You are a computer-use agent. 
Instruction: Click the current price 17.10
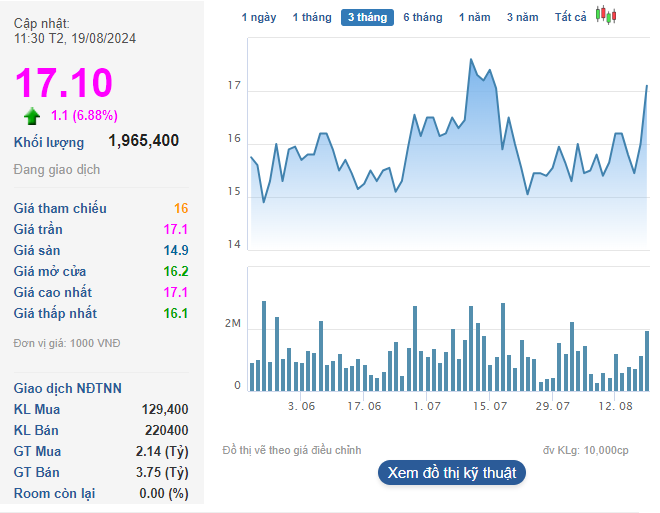[63, 83]
